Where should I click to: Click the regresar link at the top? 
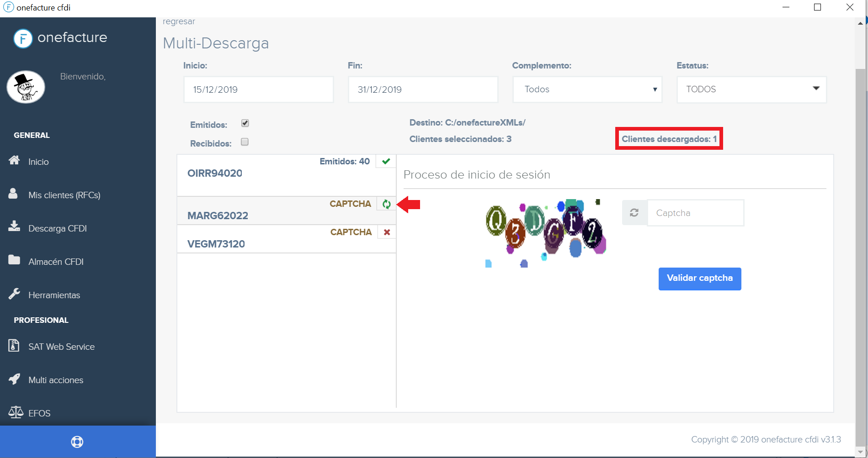point(179,21)
